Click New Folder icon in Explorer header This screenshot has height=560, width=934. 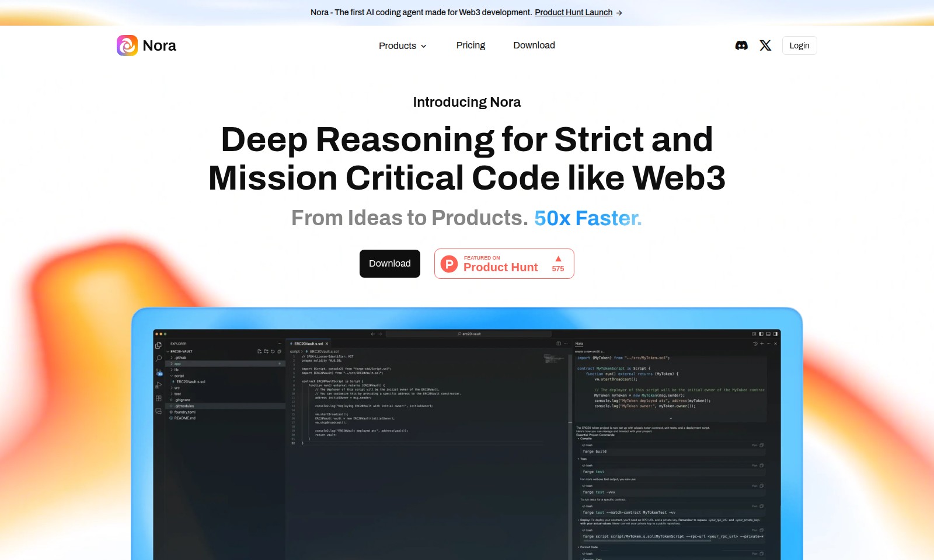(x=266, y=352)
